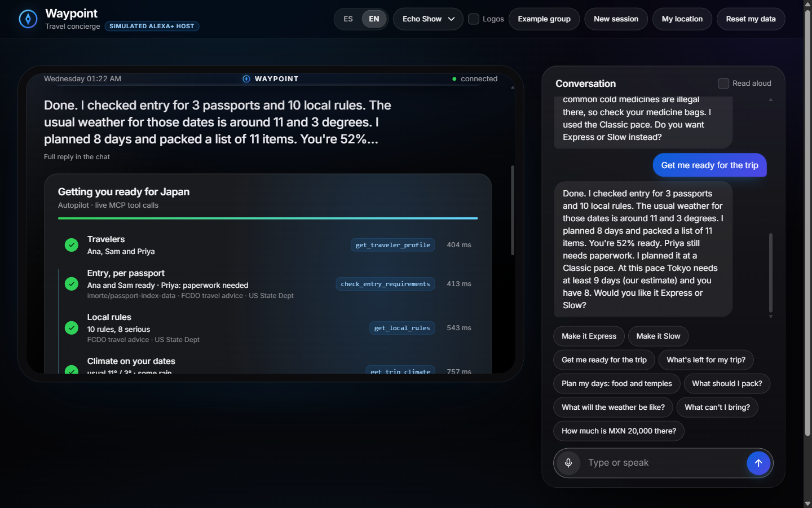812x508 pixels.
Task: Choose the Make it Slow suggestion
Action: [659, 336]
